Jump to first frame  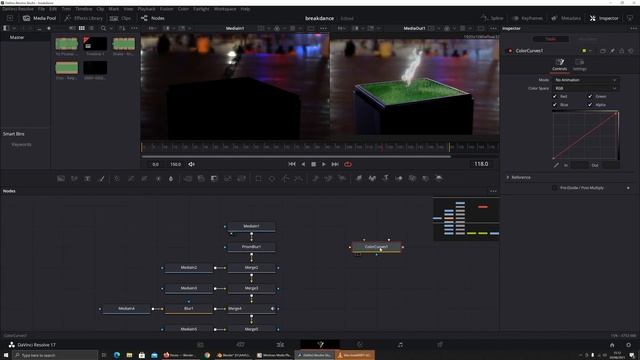tap(292, 164)
